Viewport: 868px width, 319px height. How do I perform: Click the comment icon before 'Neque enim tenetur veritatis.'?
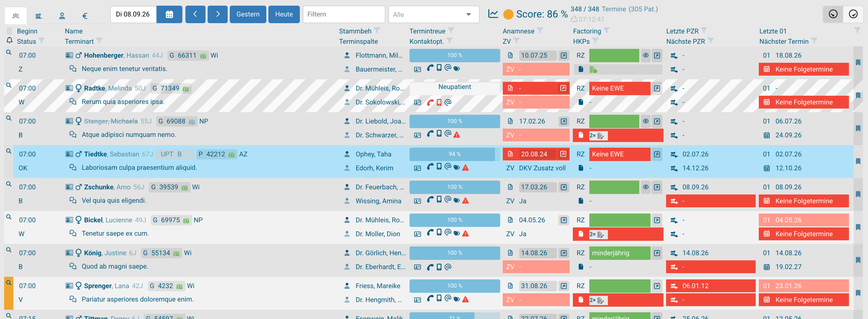tap(73, 69)
